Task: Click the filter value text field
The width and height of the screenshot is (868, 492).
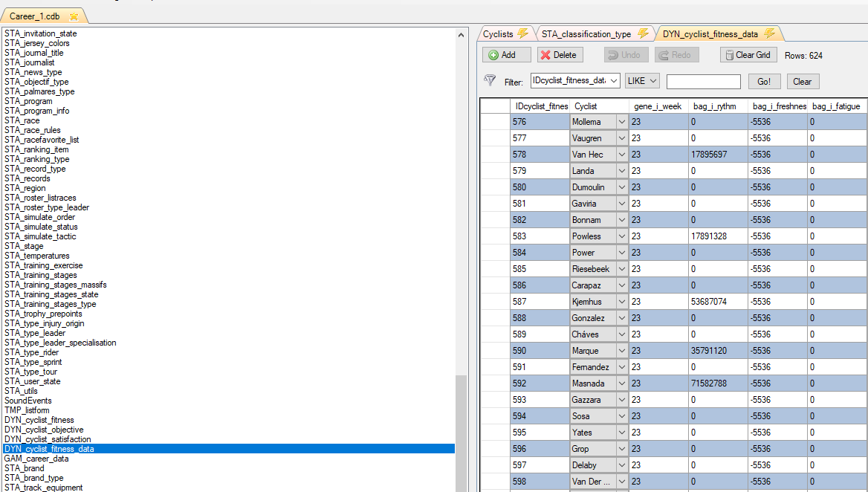Action: click(703, 82)
